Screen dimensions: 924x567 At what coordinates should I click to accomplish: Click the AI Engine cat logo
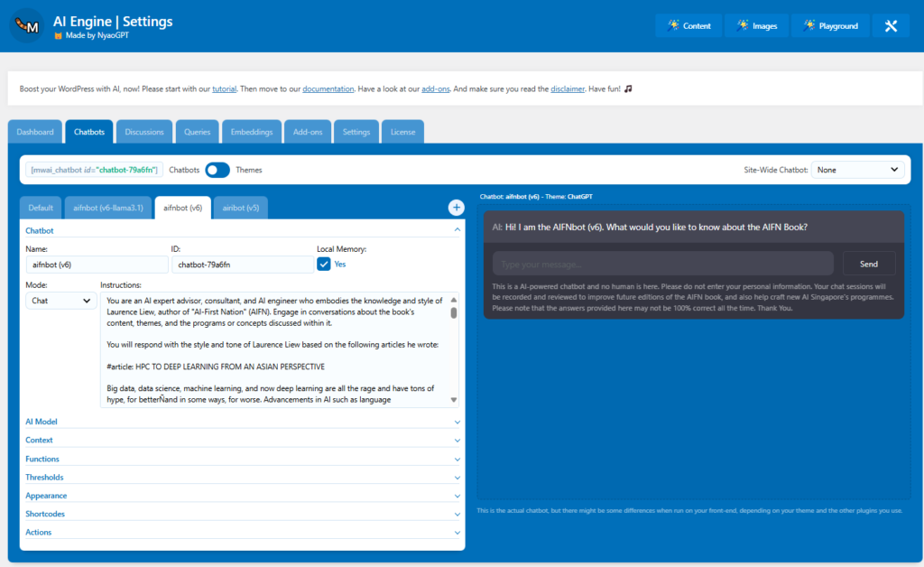pos(26,26)
